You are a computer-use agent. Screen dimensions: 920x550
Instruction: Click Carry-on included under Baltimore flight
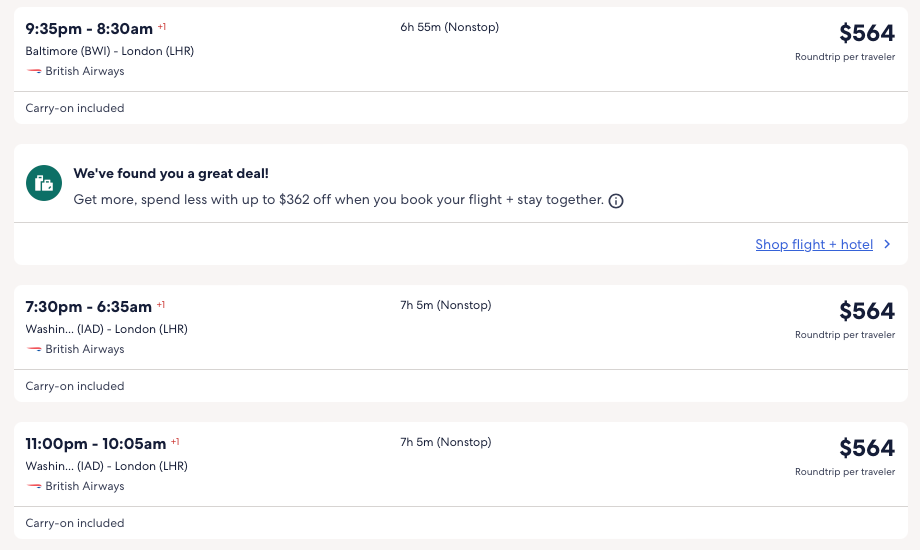point(75,108)
